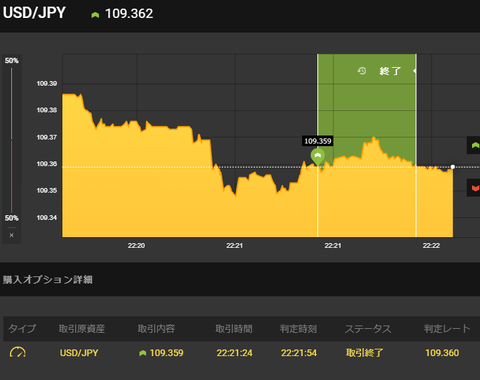Click the 判定時刻 column header

tap(298, 329)
